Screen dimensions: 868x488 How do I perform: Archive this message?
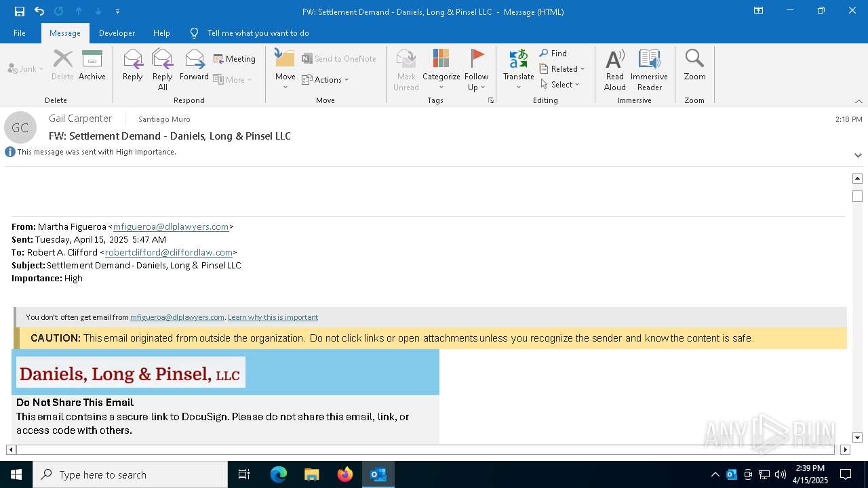point(92,65)
